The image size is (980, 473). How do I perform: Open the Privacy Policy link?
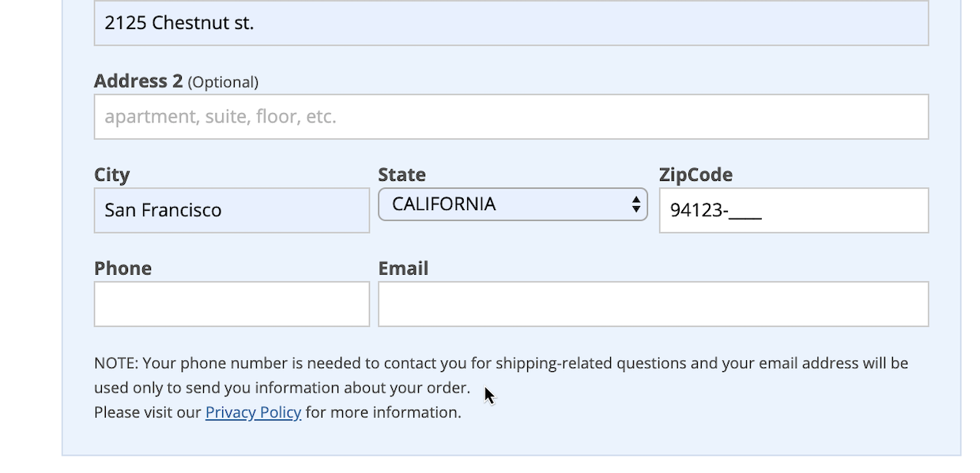click(252, 411)
